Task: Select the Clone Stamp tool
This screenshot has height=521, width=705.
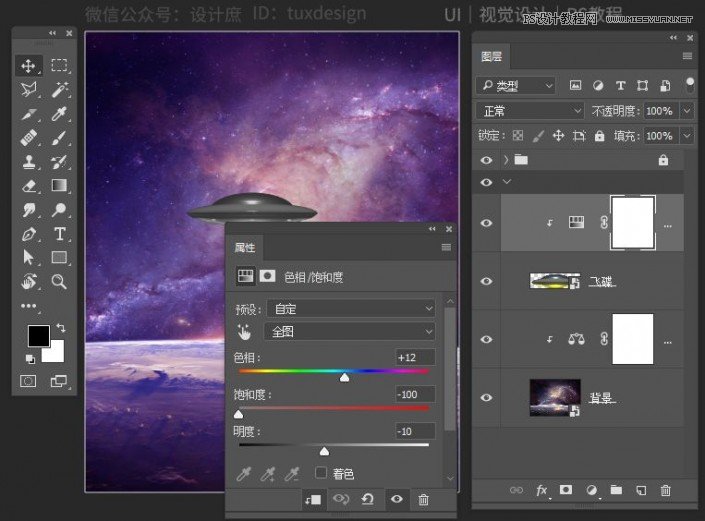Action: click(x=28, y=161)
